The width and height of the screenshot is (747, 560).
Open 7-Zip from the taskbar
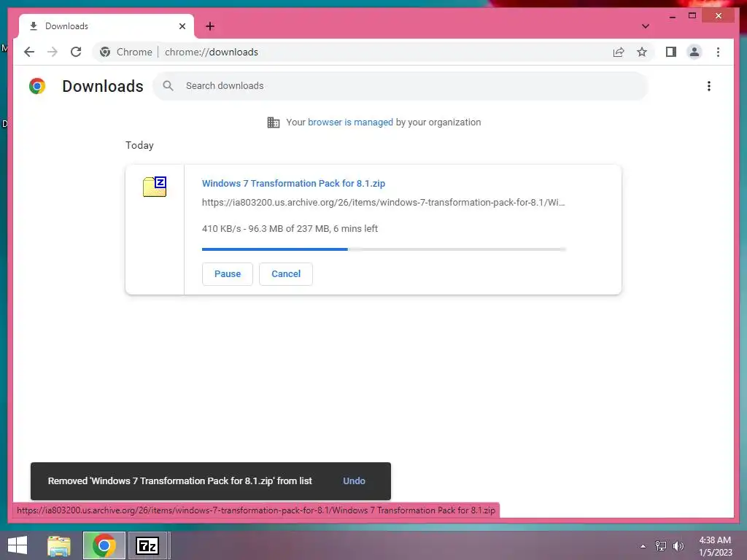(x=147, y=545)
